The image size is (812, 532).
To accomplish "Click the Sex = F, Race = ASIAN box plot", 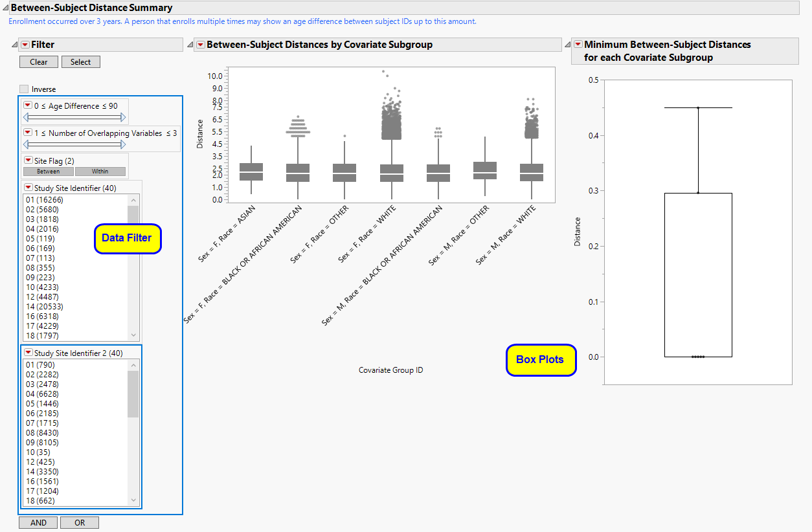I will pyautogui.click(x=251, y=172).
